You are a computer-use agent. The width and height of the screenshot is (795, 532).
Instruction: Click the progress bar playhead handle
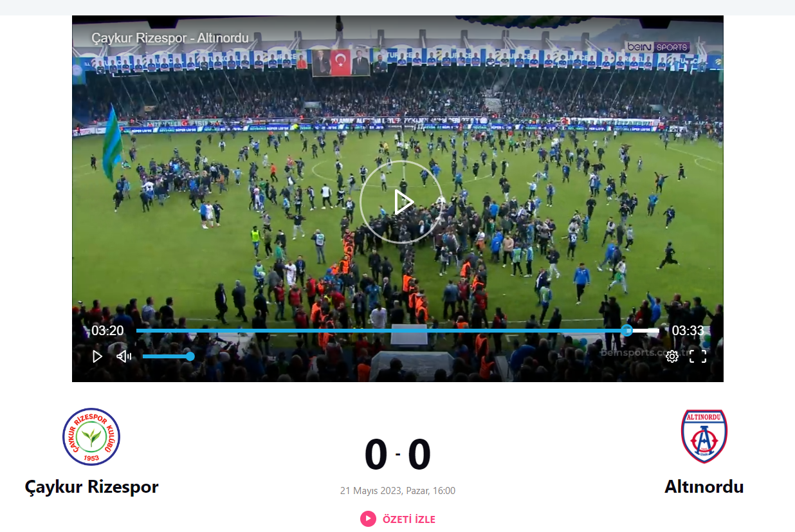[626, 331]
